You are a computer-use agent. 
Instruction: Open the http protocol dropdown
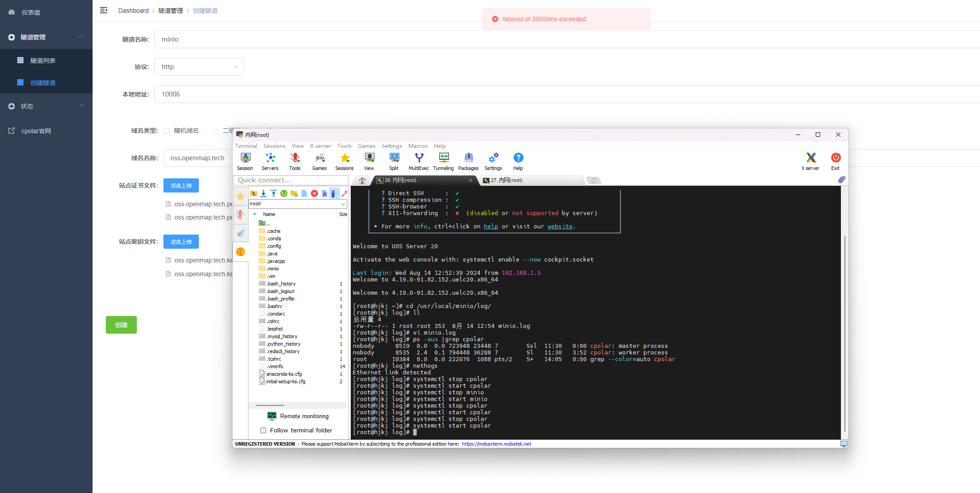[x=199, y=67]
